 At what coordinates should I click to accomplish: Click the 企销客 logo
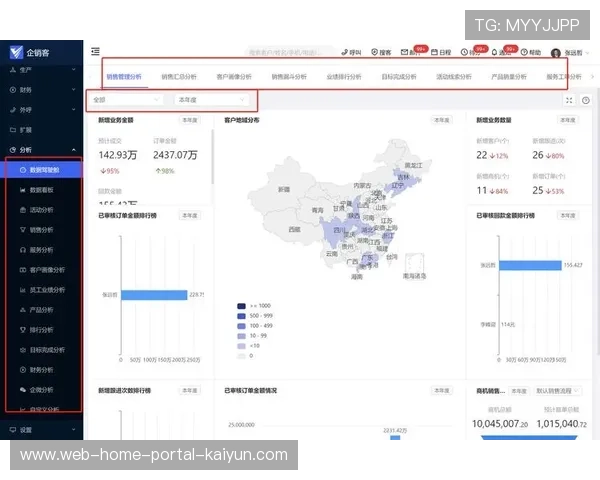[x=29, y=52]
